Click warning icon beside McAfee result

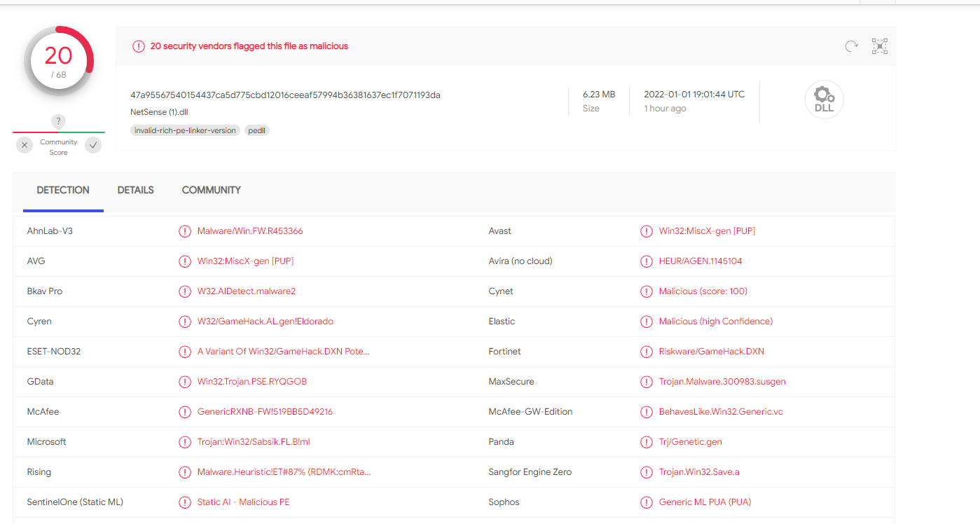point(185,412)
